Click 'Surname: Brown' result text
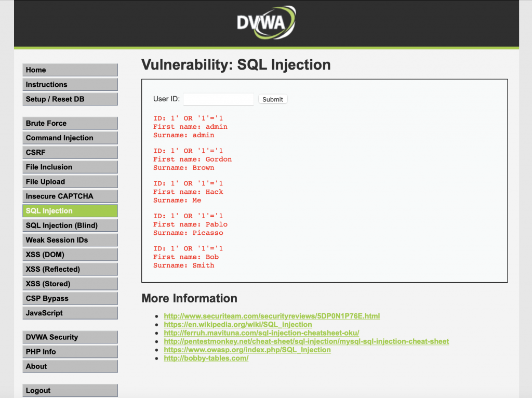This screenshot has width=532, height=398. [x=183, y=168]
